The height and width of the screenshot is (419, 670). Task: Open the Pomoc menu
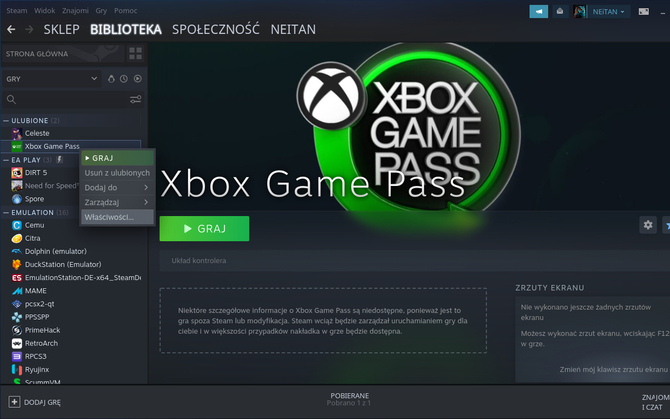pyautogui.click(x=126, y=11)
